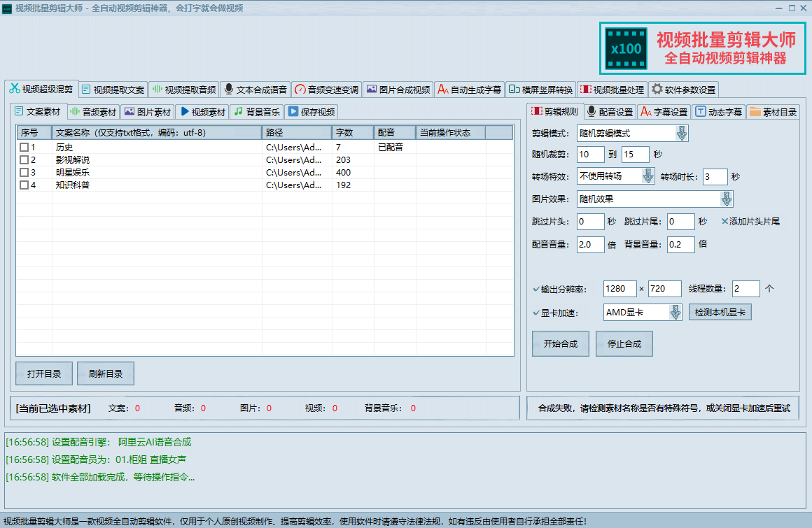Toggle the 输出分辨率 resolution checkbox
This screenshot has height=528, width=812.
pyautogui.click(x=536, y=288)
